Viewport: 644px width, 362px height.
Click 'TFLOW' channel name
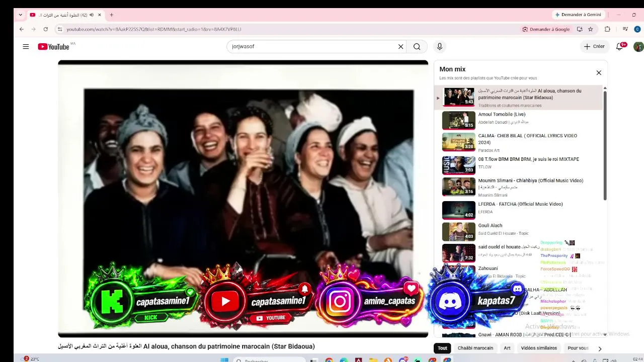click(x=485, y=167)
